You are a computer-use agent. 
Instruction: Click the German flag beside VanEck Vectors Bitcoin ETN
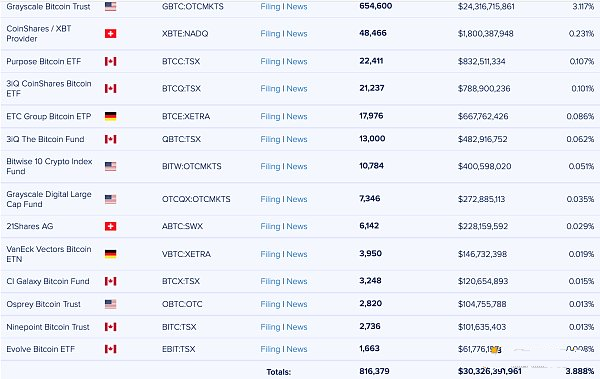point(110,254)
